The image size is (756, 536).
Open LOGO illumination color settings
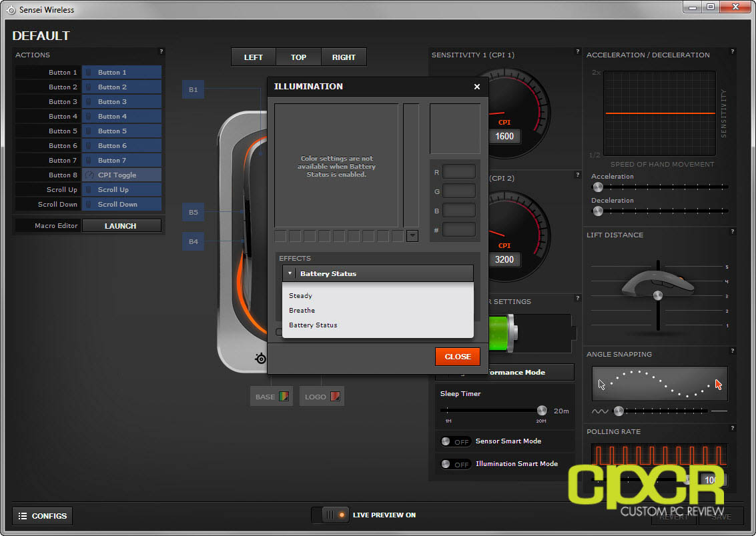point(322,397)
